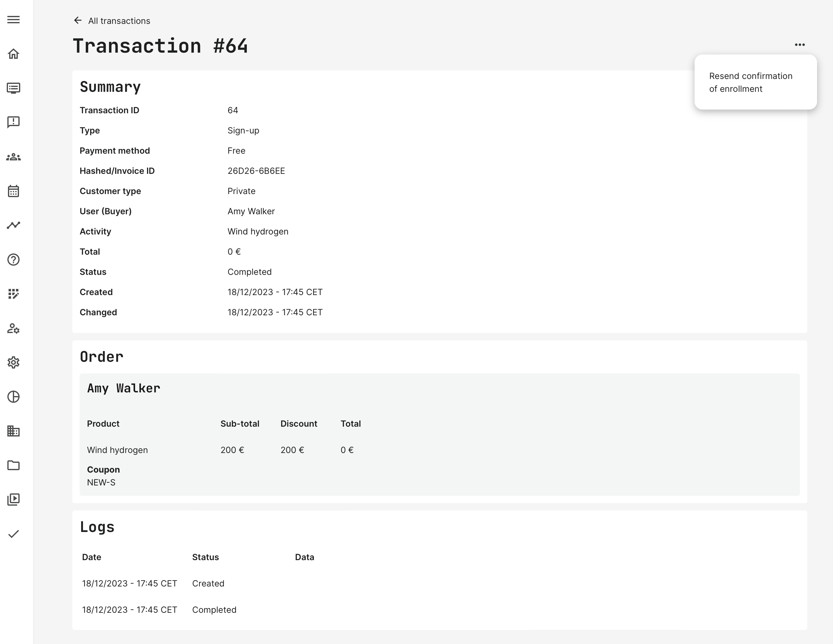This screenshot has height=644, width=833.
Task: Open the feedback message icon
Action: coord(13,122)
